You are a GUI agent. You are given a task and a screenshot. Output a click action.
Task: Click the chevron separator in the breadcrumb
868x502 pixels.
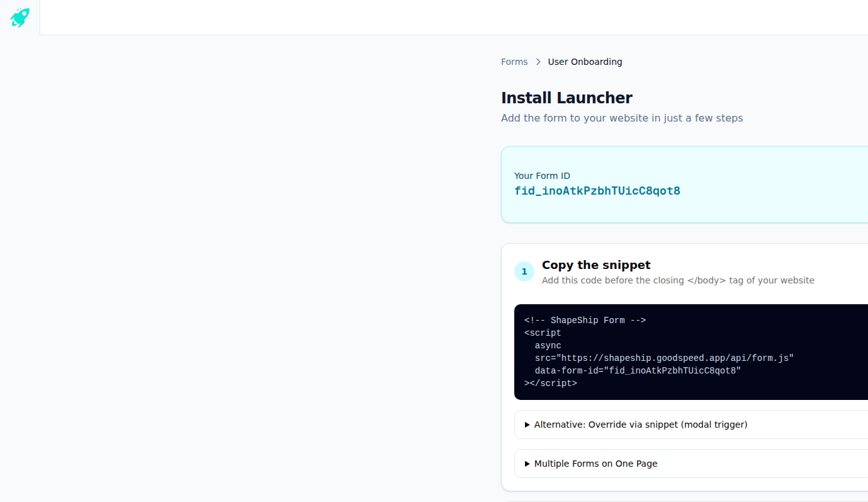point(538,62)
